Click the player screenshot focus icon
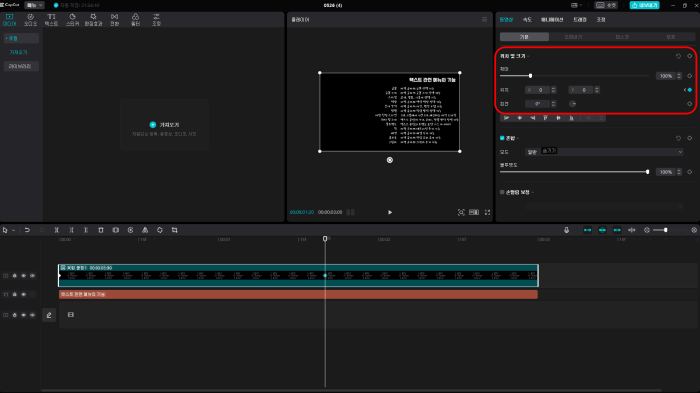 (461, 213)
